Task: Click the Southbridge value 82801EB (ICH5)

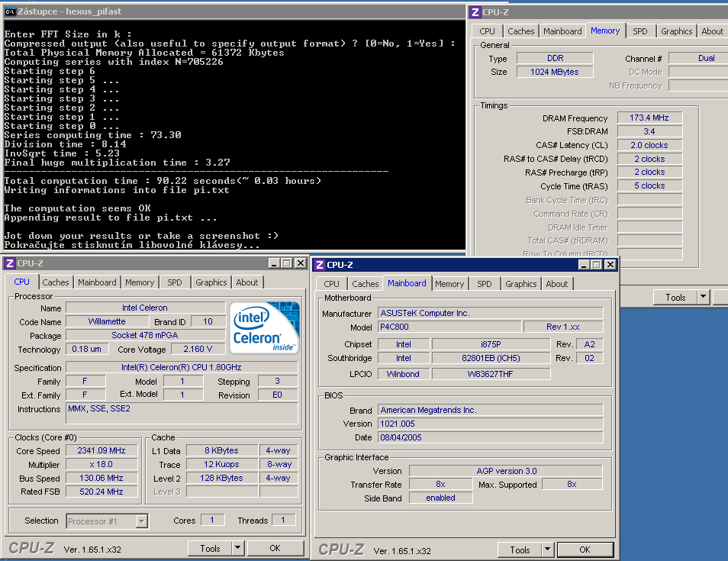Action: click(x=491, y=358)
